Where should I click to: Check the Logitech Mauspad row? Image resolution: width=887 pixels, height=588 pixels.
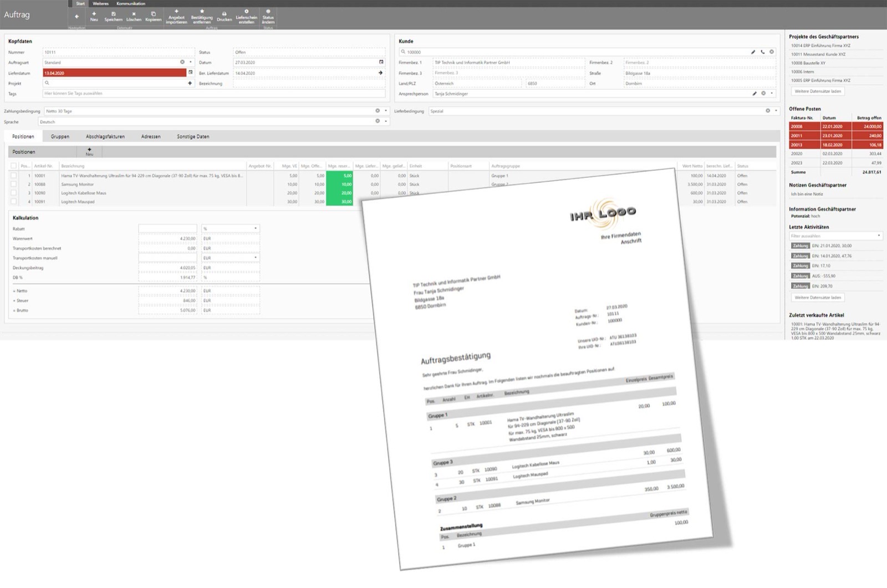point(13,202)
